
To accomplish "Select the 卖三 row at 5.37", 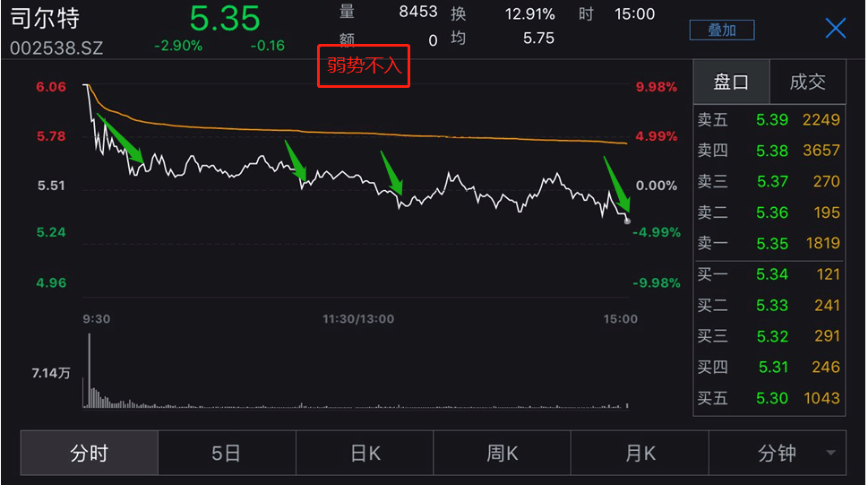I will pyautogui.click(x=769, y=181).
